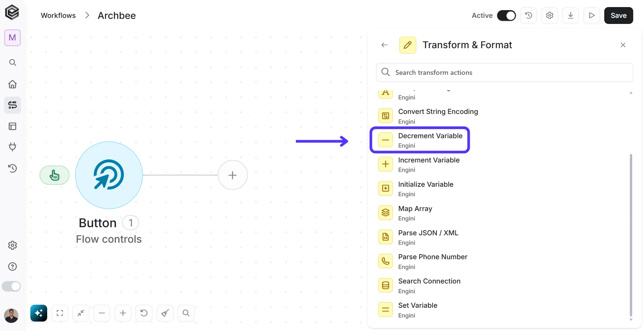Close the Transform & Format panel

[x=623, y=45]
